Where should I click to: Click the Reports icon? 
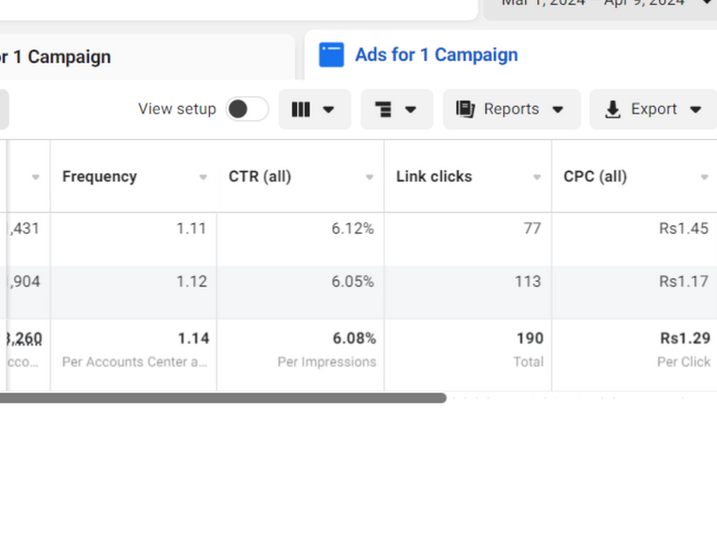click(465, 109)
